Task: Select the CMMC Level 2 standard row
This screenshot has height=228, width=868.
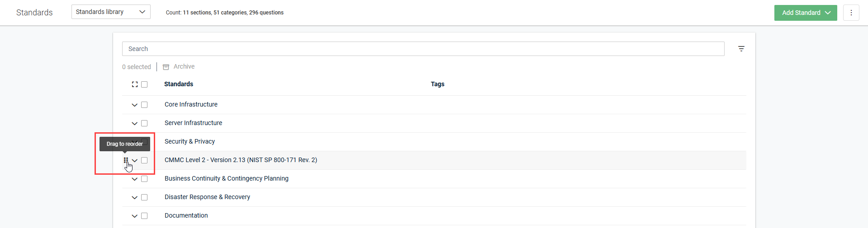Action: point(241,160)
